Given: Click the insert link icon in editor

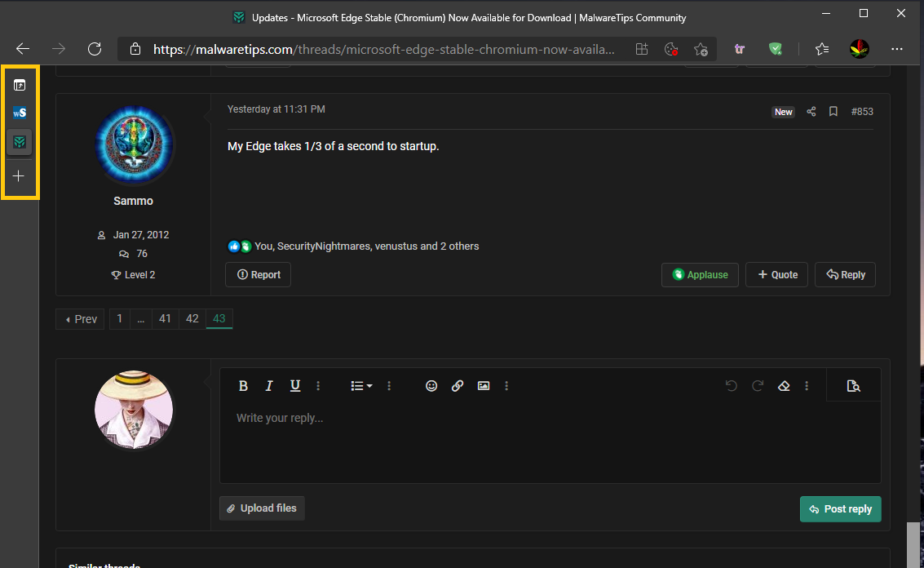Looking at the screenshot, I should (458, 386).
